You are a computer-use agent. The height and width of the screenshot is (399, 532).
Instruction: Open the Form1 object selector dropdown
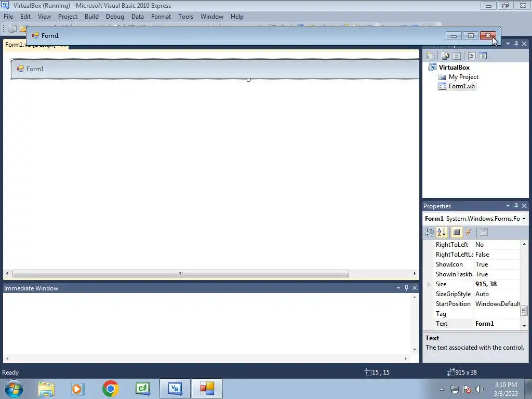pos(524,219)
